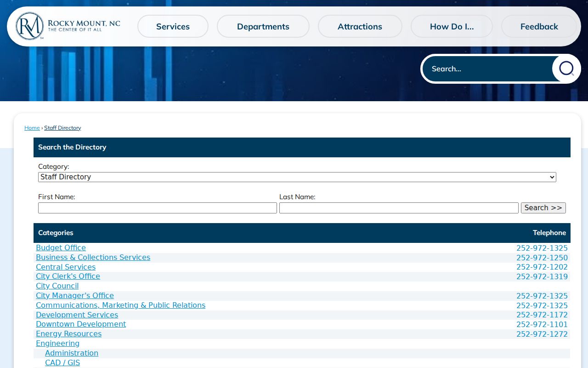
Task: Click phone number 252-972-1101
Action: (542, 324)
